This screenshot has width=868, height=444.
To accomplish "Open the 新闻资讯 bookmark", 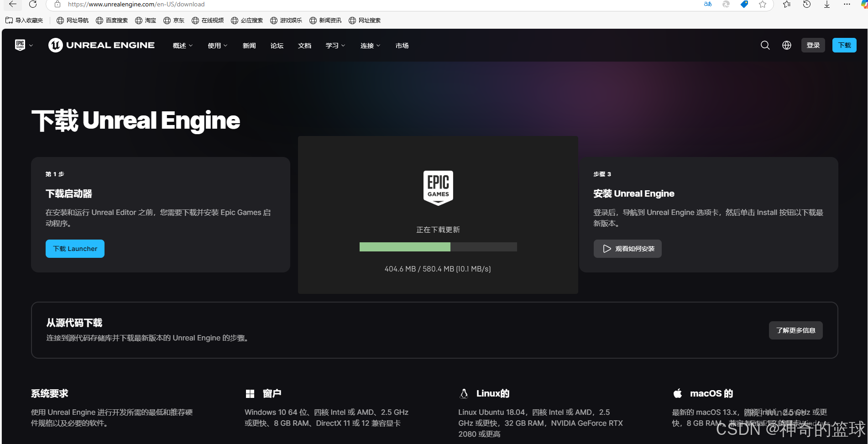I will (325, 20).
